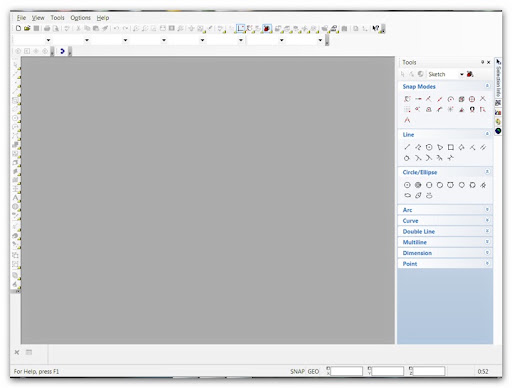
Task: Select the Rotated Rectangle tool in Line group
Action: 462,147
